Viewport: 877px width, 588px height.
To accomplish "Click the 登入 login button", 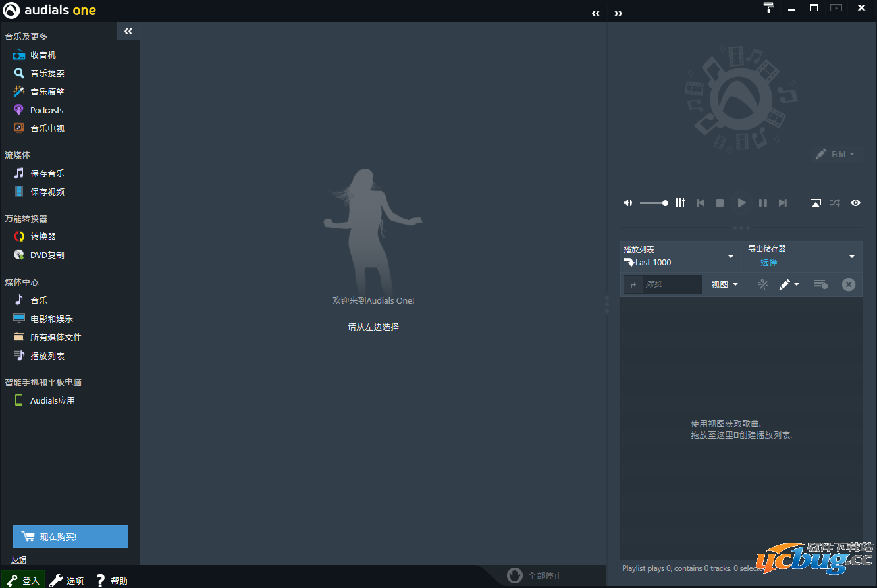I will coord(24,580).
